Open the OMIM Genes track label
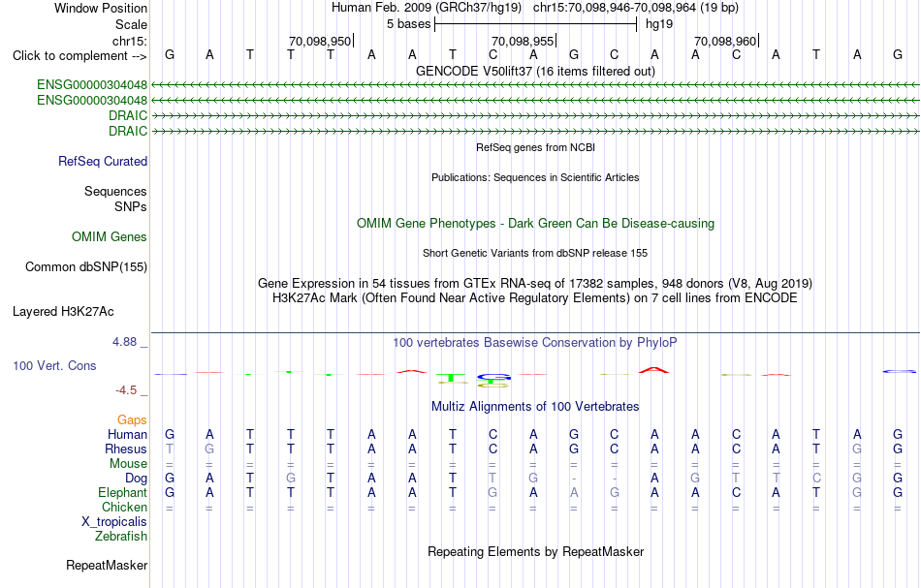This screenshot has width=921, height=588. pyautogui.click(x=110, y=236)
